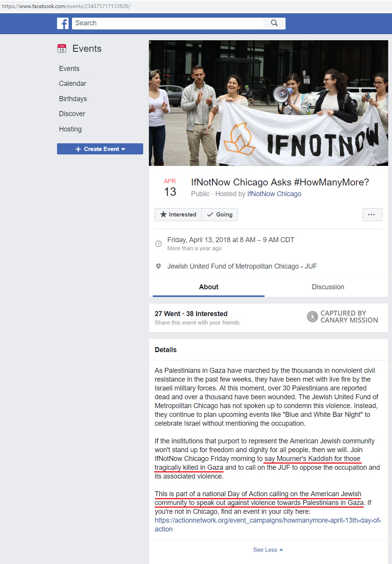Click the Canary Mission watermark icon
The height and width of the screenshot is (564, 392).
pos(312,316)
